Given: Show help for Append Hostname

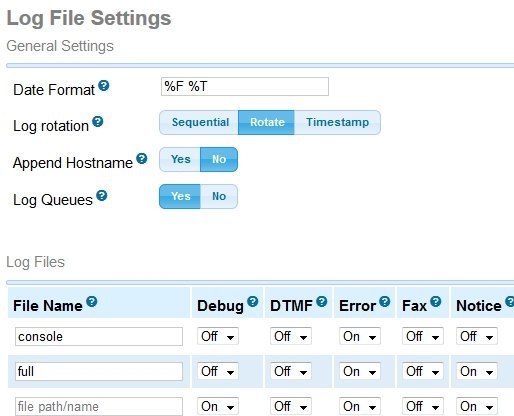Looking at the screenshot, I should point(142,159).
